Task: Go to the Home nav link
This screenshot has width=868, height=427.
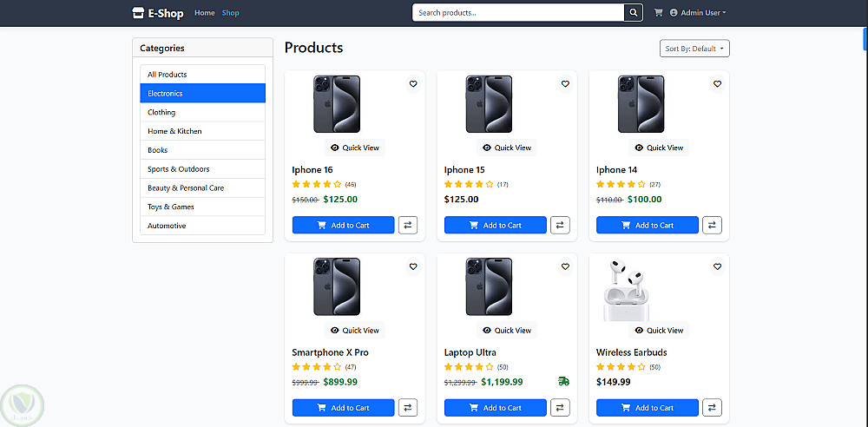Action: click(205, 13)
